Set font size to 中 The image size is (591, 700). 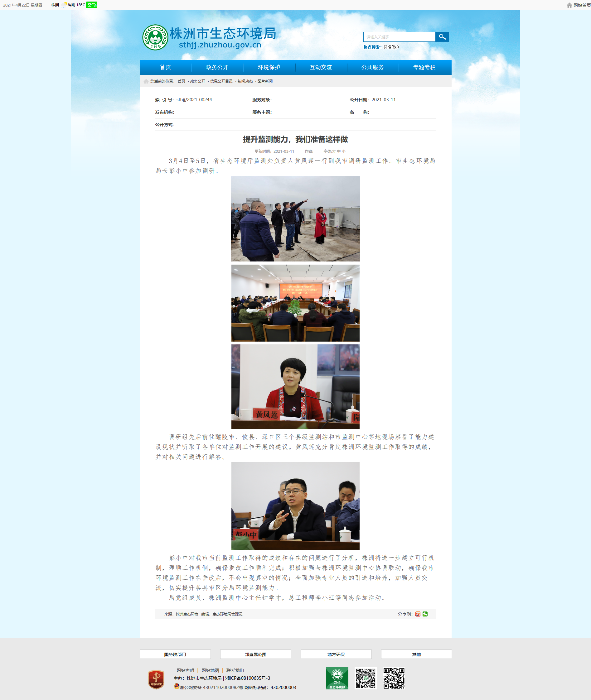coord(339,151)
